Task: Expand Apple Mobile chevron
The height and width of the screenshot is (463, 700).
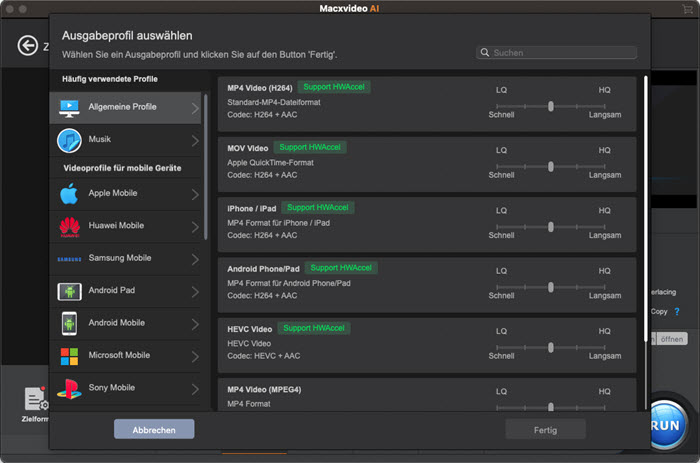Action: (195, 194)
